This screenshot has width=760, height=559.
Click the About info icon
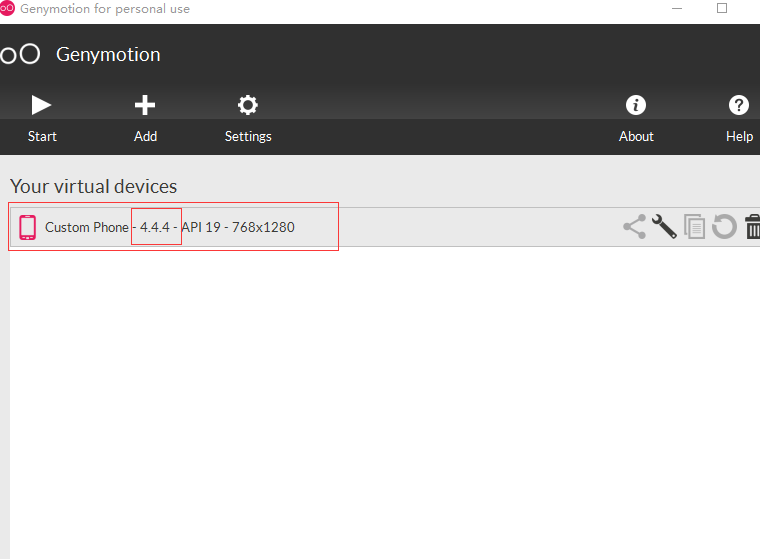click(635, 105)
